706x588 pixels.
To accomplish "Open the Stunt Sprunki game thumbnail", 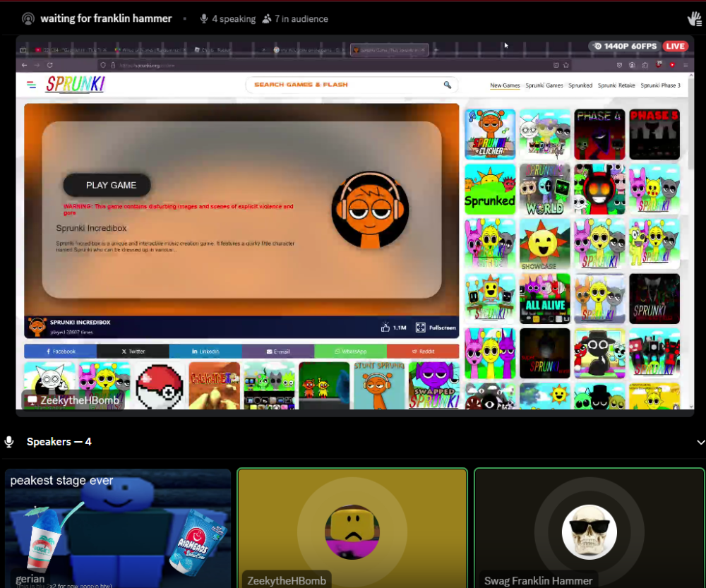I will 379,386.
